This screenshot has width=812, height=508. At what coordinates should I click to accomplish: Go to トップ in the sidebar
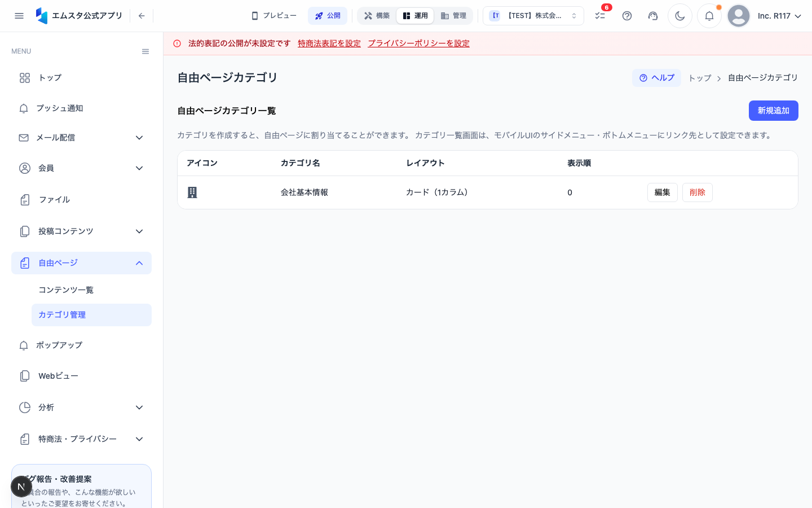(81, 78)
